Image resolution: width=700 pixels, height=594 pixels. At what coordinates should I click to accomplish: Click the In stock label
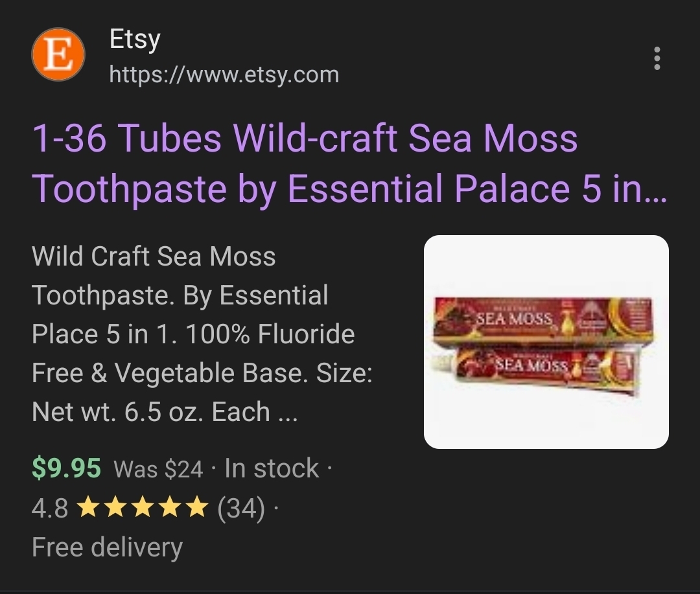tap(272, 468)
